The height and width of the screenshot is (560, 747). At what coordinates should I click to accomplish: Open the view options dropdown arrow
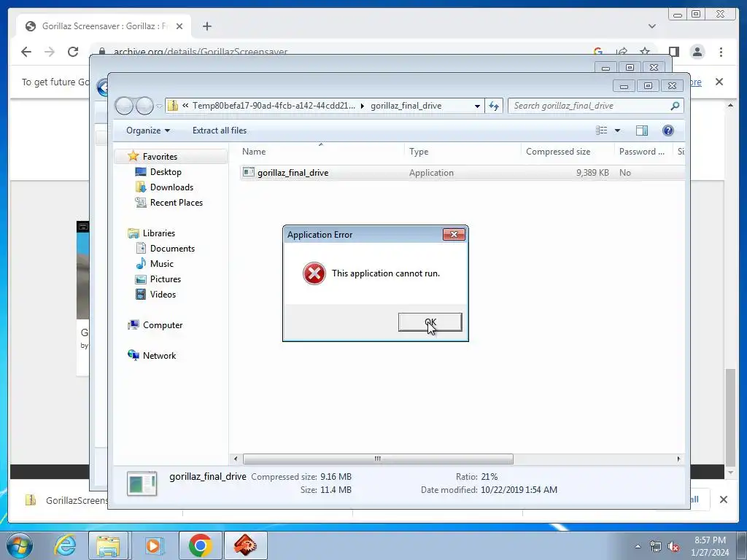click(x=617, y=131)
